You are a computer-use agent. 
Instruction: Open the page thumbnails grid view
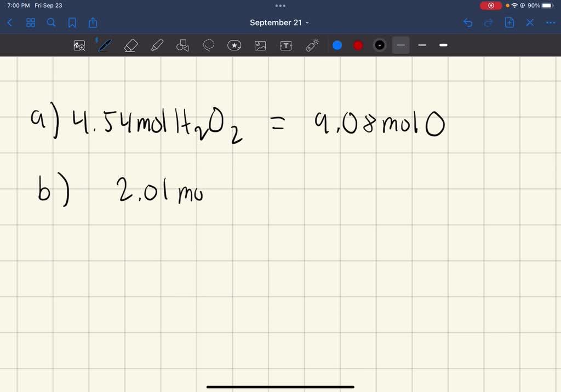click(31, 22)
